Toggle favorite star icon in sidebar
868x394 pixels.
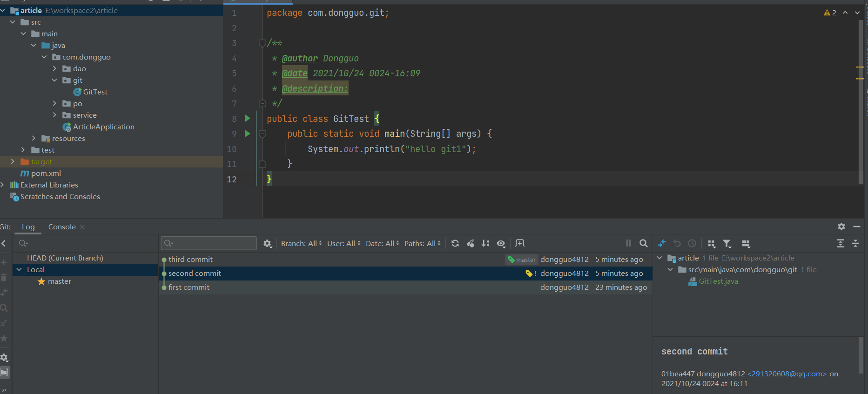click(4, 338)
